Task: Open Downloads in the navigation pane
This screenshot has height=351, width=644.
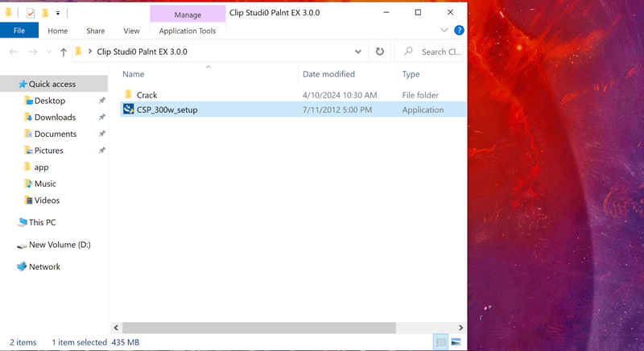Action: tap(55, 118)
